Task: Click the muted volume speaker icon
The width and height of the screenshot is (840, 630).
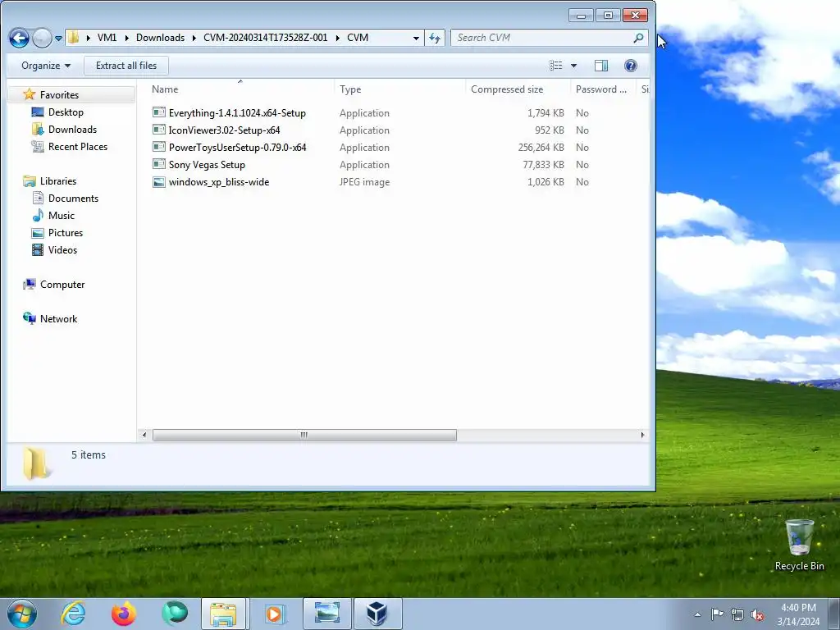Action: click(757, 614)
